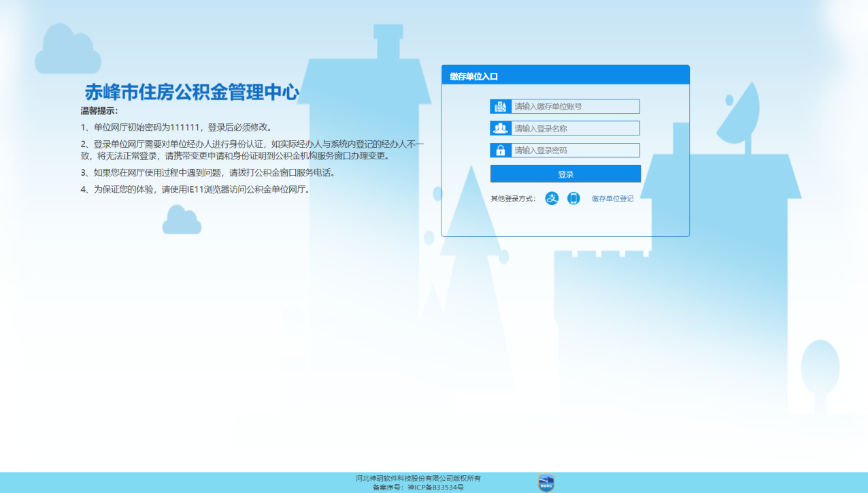Click the 缴存单位入口 panel header
The image size is (868, 493).
(x=565, y=76)
